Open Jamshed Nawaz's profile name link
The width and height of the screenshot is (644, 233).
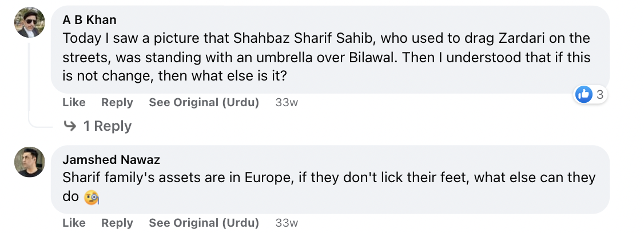pyautogui.click(x=112, y=159)
